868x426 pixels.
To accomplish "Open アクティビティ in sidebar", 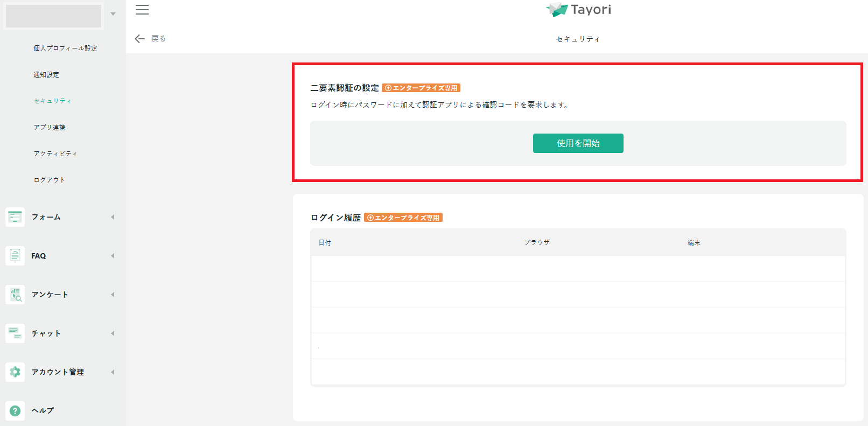I will (x=55, y=153).
